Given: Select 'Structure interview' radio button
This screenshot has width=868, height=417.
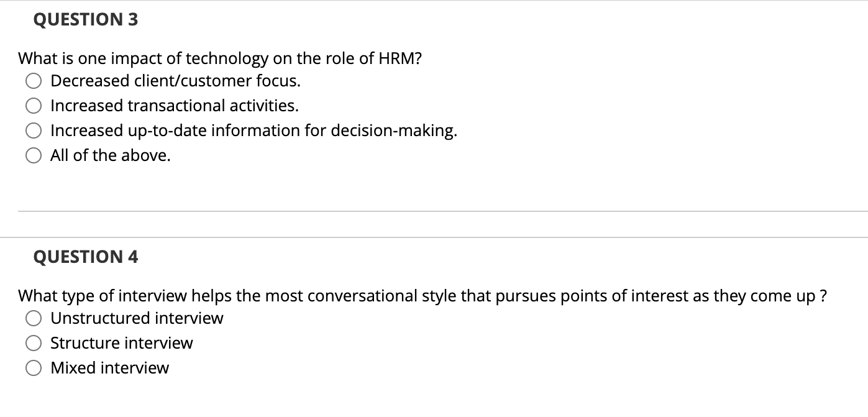Looking at the screenshot, I should pyautogui.click(x=32, y=343).
